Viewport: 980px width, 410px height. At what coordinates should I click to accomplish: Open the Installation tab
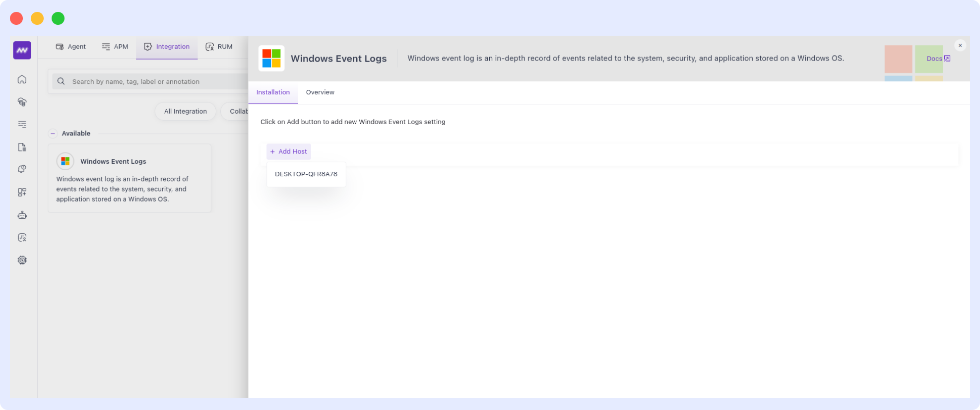click(273, 92)
